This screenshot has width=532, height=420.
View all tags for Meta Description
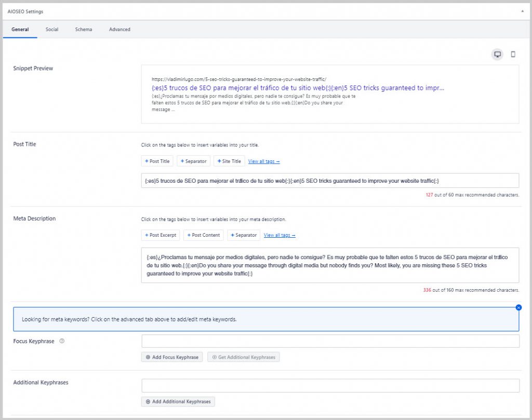pyautogui.click(x=280, y=235)
